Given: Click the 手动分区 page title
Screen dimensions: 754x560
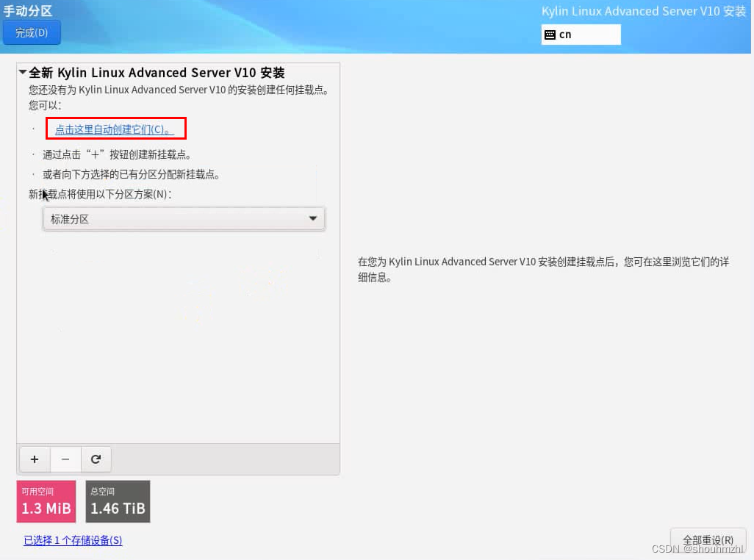Looking at the screenshot, I should click(27, 10).
